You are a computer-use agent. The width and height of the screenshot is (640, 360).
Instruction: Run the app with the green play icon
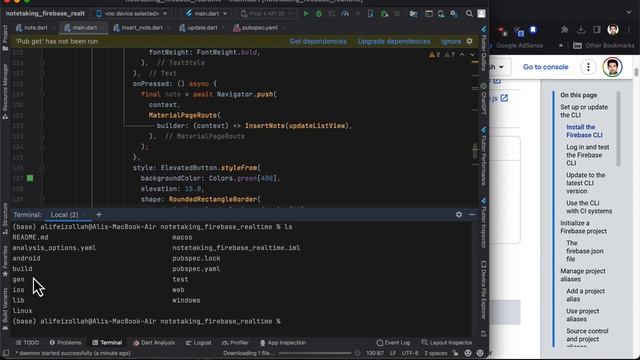[306, 14]
